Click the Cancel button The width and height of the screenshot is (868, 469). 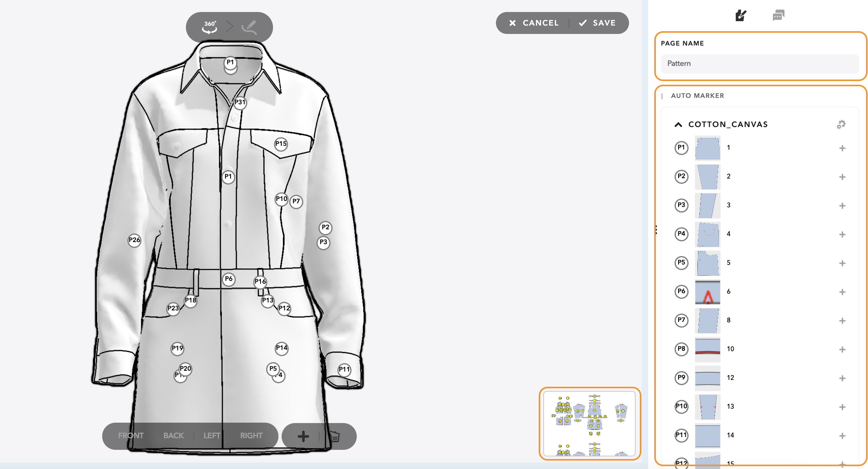tap(534, 23)
